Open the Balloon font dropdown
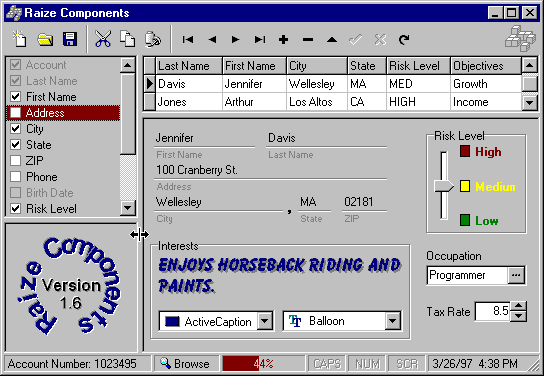This screenshot has width=544, height=376. [x=392, y=321]
